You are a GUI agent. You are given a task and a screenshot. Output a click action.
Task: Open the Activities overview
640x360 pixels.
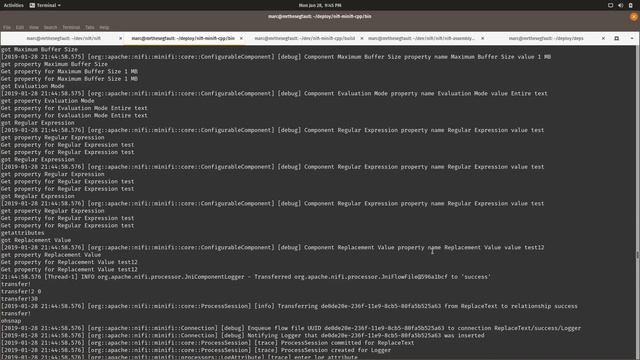13,5
